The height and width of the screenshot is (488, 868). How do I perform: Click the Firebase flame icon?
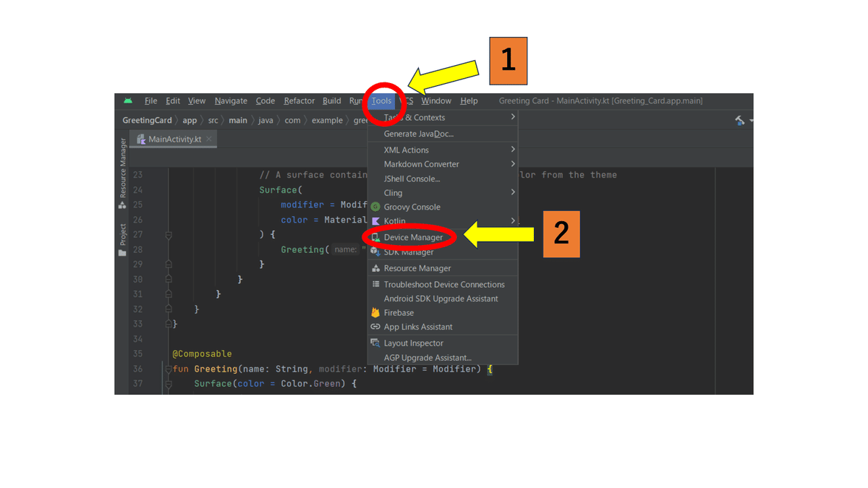(x=375, y=312)
